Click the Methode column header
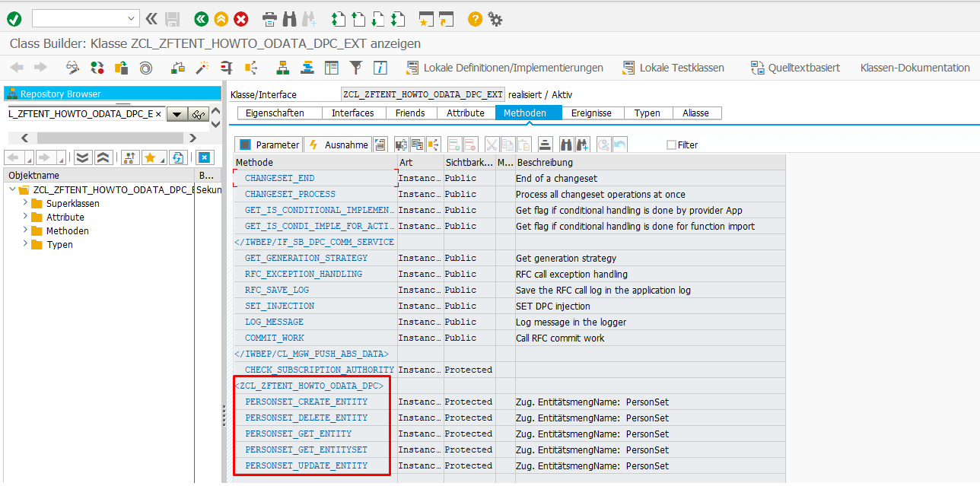The image size is (980, 486). pos(315,162)
